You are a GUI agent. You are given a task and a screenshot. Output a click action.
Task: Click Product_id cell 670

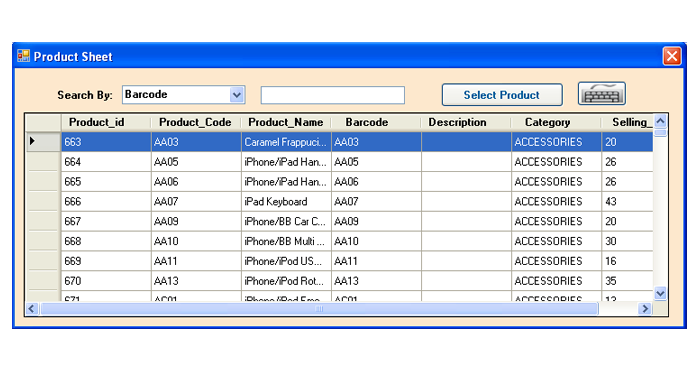click(106, 281)
